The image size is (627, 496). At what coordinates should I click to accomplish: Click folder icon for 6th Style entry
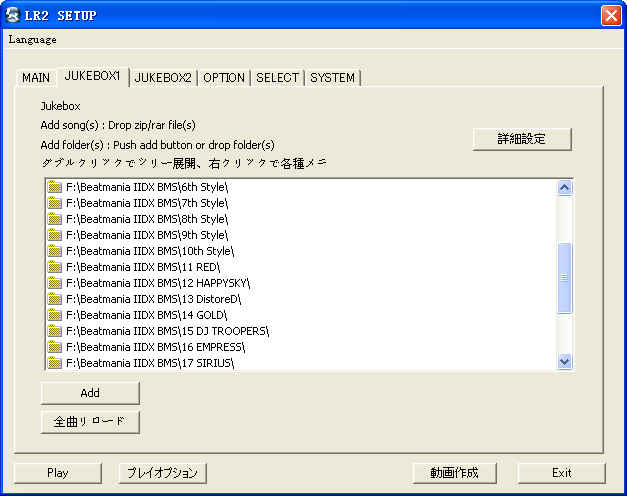click(x=54, y=187)
